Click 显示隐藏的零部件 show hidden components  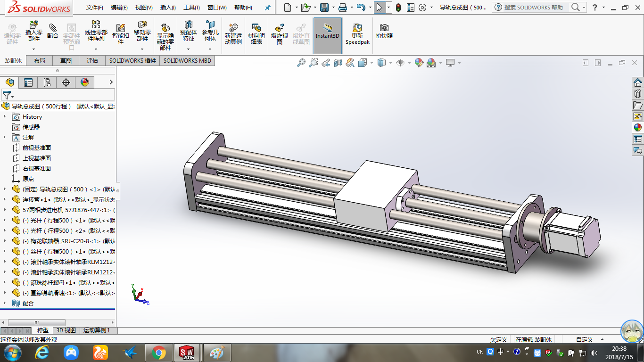coord(165,37)
